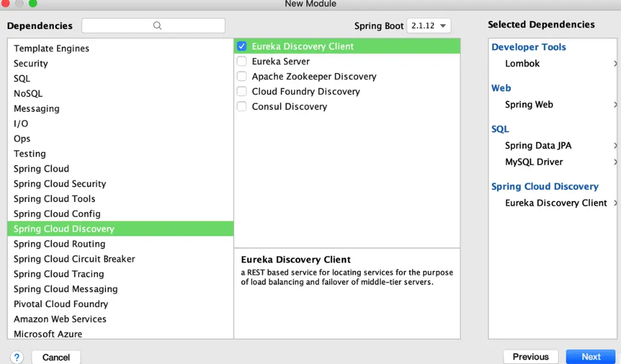Click arrow beside Spring Data JPA
Image resolution: width=621 pixels, height=364 pixels.
click(x=615, y=146)
